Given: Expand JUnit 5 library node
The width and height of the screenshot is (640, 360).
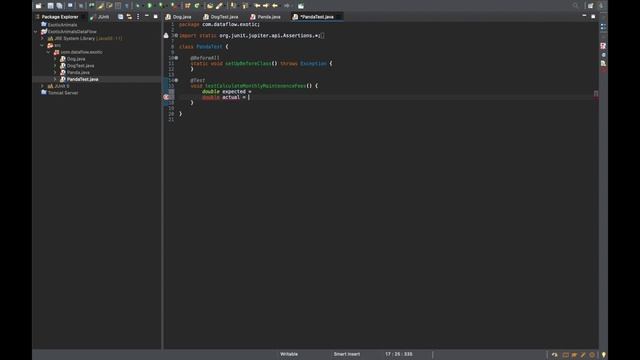Looking at the screenshot, I should click(42, 86).
